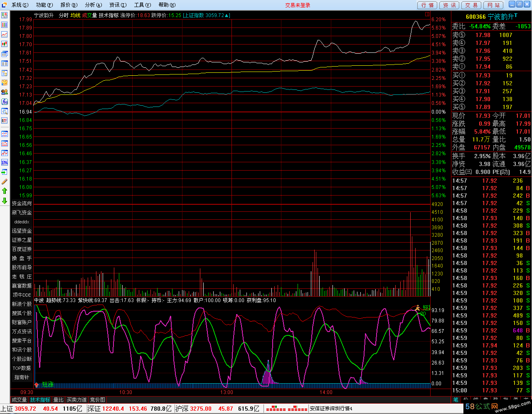Open the 资讯(I) menu
This screenshot has width=532, height=414.
[x=118, y=5]
